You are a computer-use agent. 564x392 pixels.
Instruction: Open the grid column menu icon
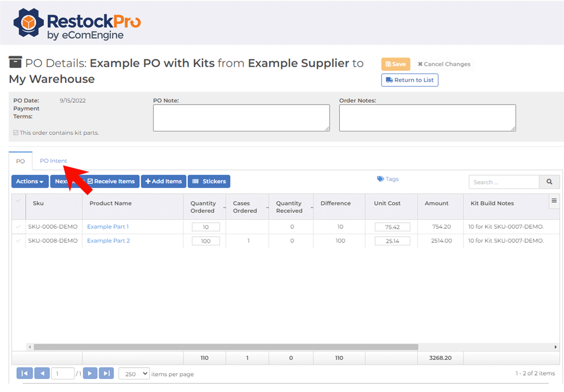(554, 201)
